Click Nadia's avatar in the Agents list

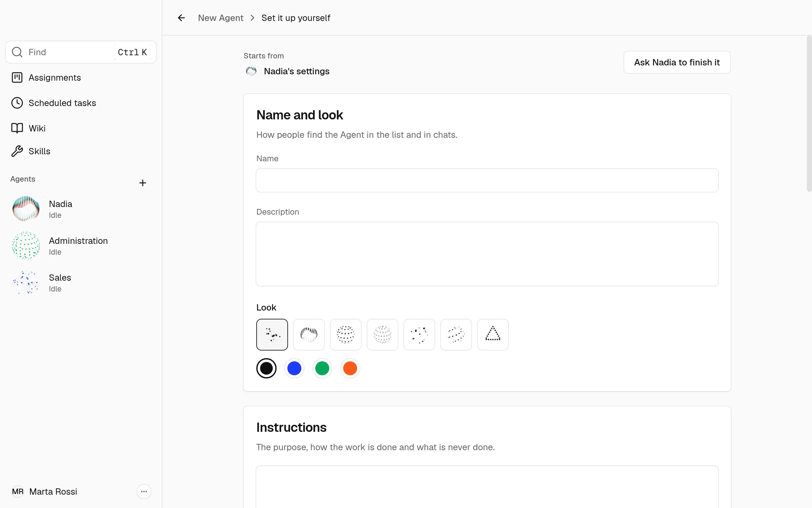coord(26,209)
